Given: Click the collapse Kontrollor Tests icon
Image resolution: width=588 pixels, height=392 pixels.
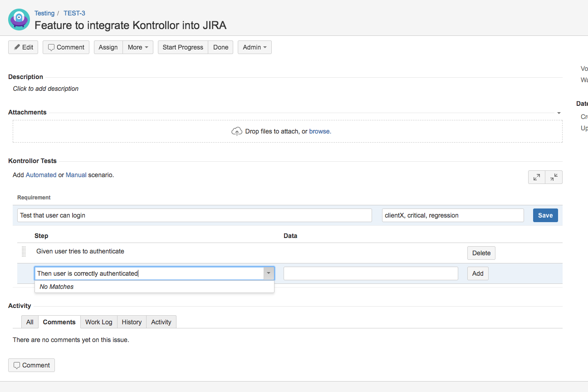Looking at the screenshot, I should pos(554,178).
